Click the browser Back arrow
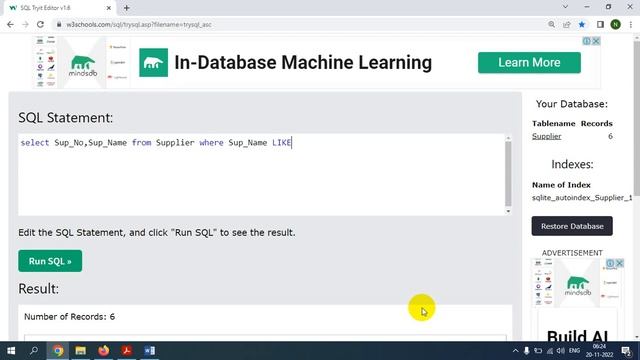 click(10, 24)
